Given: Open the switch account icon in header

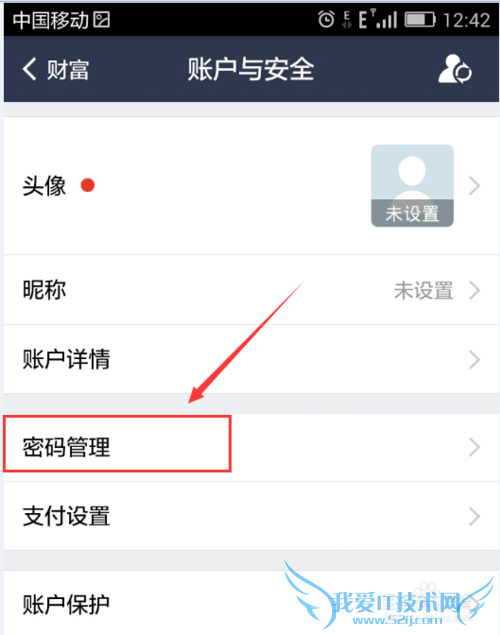Looking at the screenshot, I should click(455, 69).
